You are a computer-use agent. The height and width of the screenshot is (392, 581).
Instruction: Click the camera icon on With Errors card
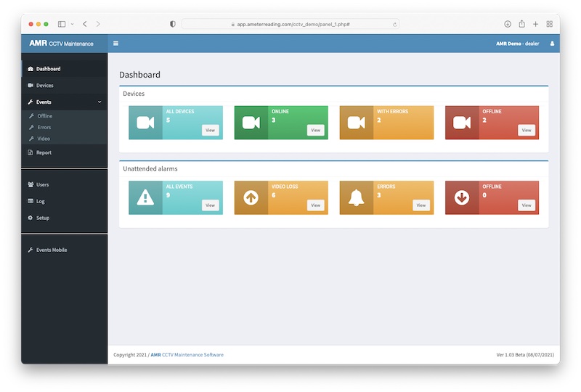pos(356,123)
